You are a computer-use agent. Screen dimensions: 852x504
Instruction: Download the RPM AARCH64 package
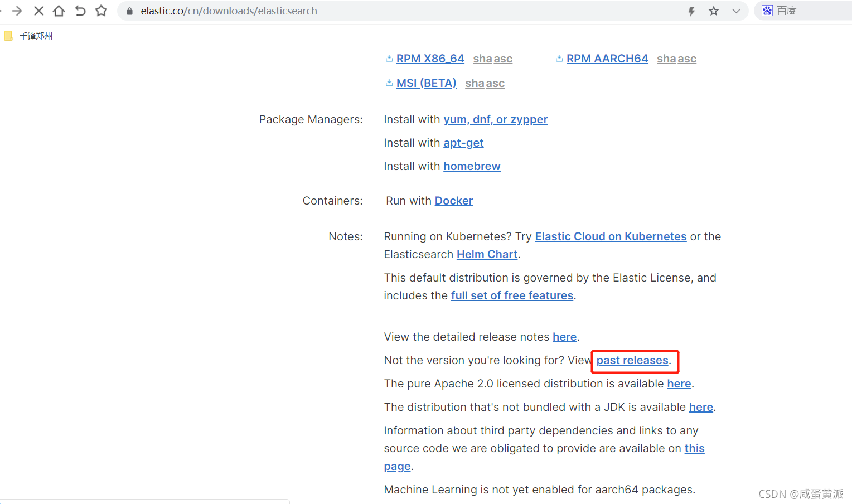[607, 59]
